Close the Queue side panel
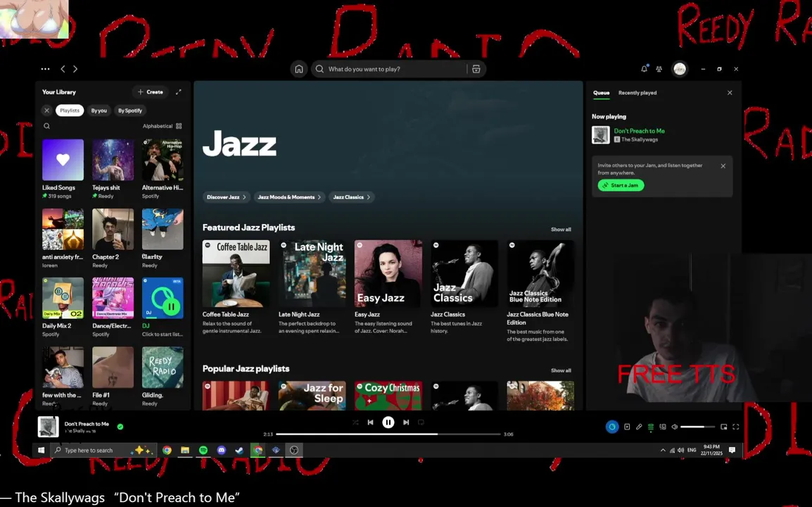Image resolution: width=812 pixels, height=507 pixels. pos(730,93)
